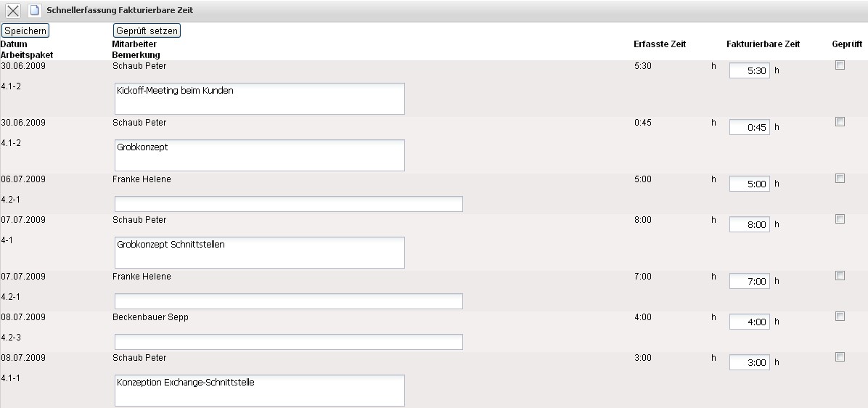Click the Speichern button

pyautogui.click(x=25, y=30)
